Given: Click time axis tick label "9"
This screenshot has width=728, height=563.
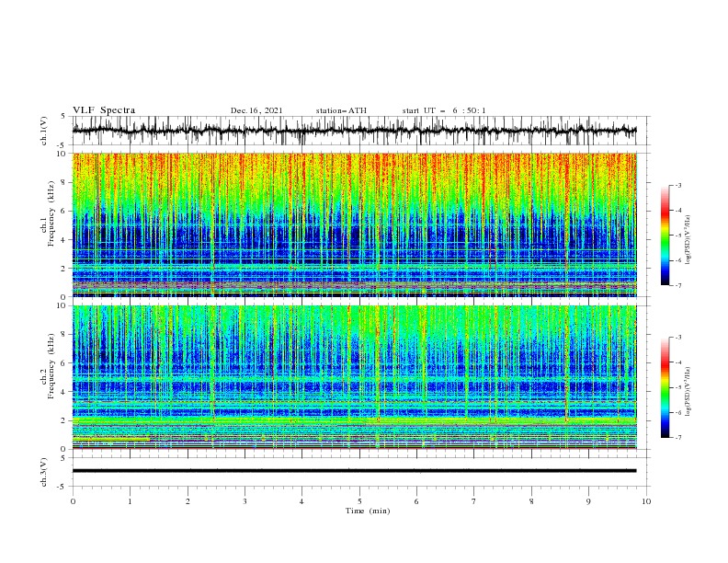Looking at the screenshot, I should 588,501.
